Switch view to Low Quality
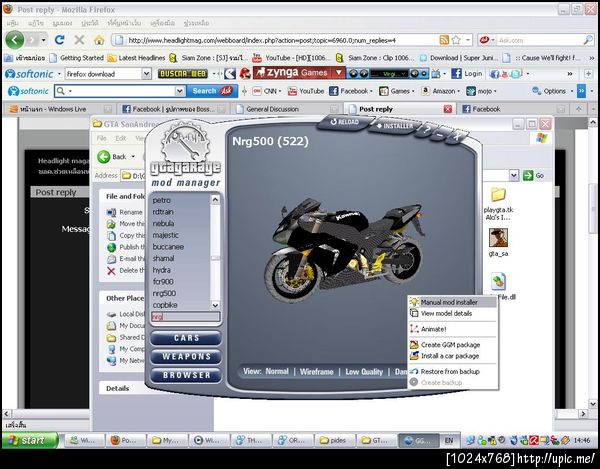Image resolution: width=600 pixels, height=469 pixels. (x=364, y=371)
